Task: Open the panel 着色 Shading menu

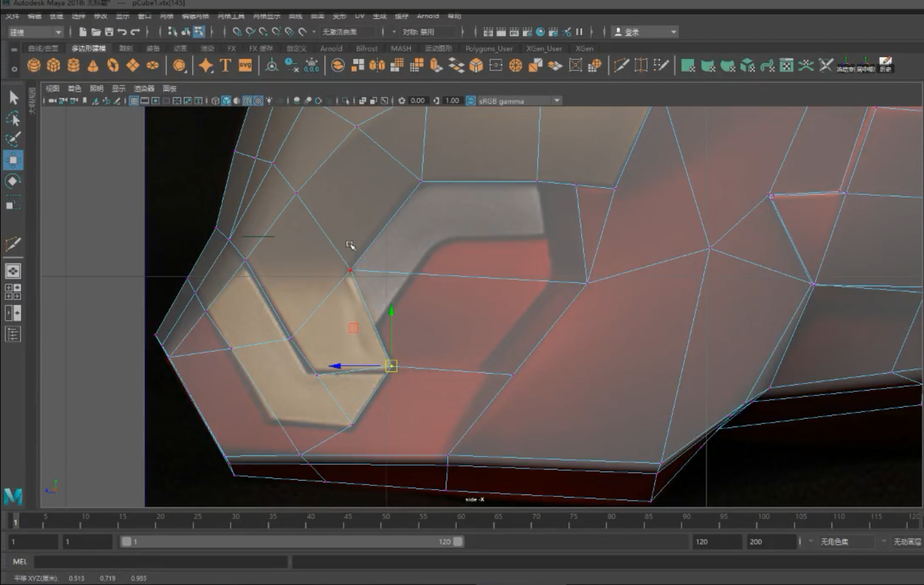Action: point(74,88)
